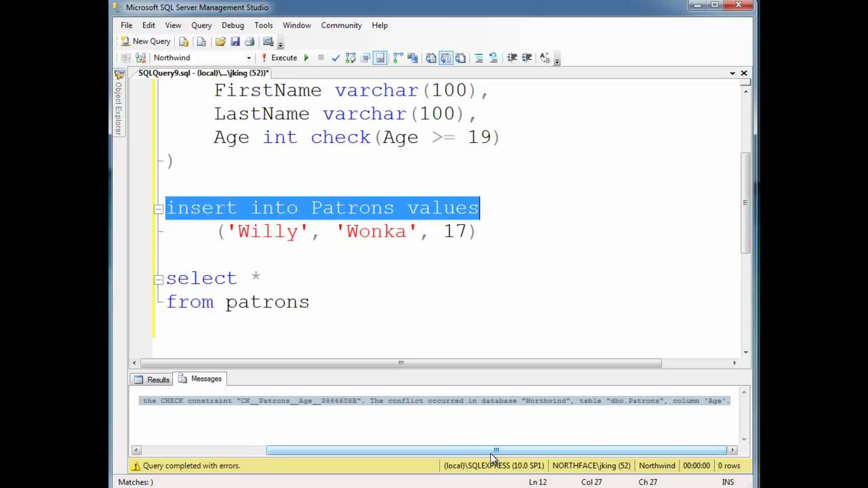Open the active files list dropdown

point(732,73)
